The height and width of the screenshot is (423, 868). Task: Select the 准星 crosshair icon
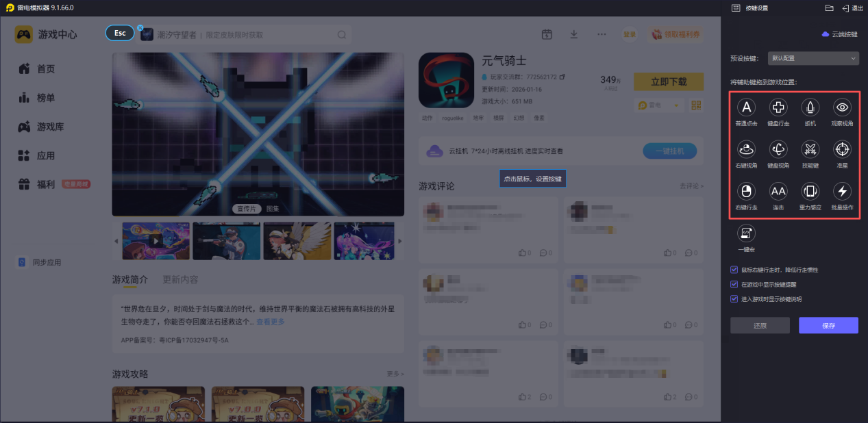click(x=842, y=149)
